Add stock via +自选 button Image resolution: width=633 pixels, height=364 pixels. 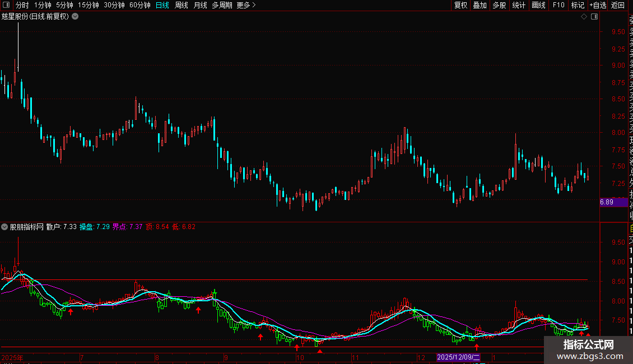pos(598,5)
